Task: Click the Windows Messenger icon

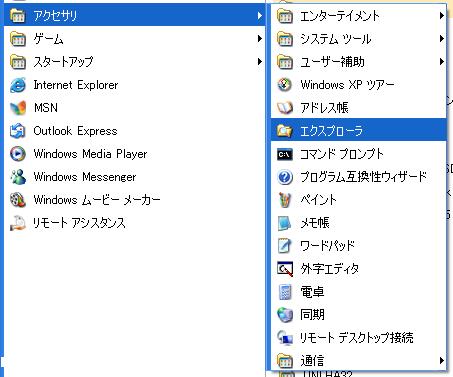Action: coord(18,177)
